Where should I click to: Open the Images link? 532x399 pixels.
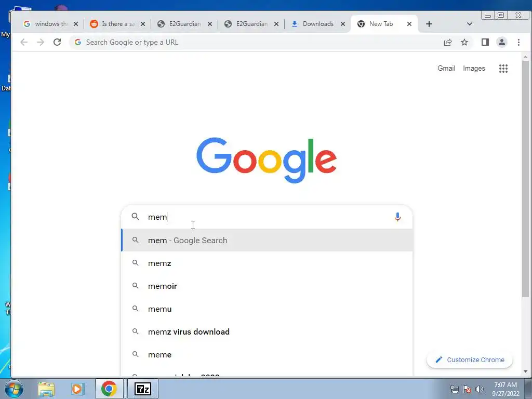point(474,69)
